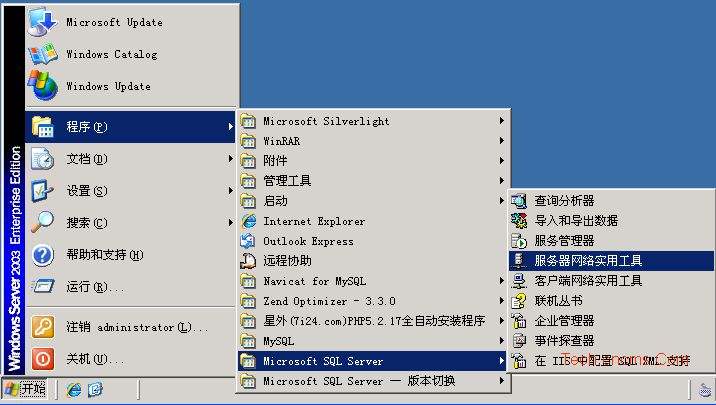
Task: Click Show Desktop quick launch icon
Action: pyautogui.click(x=95, y=389)
